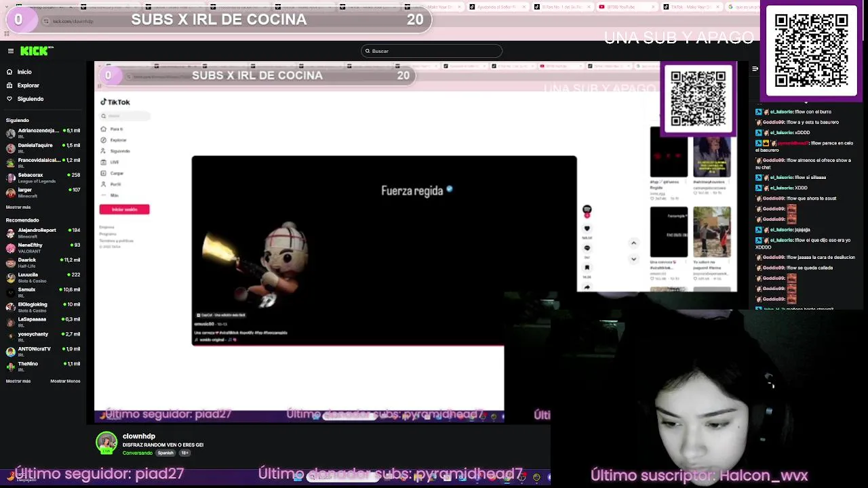Image resolution: width=868 pixels, height=488 pixels.
Task: Click the Conversando category link
Action: click(138, 453)
